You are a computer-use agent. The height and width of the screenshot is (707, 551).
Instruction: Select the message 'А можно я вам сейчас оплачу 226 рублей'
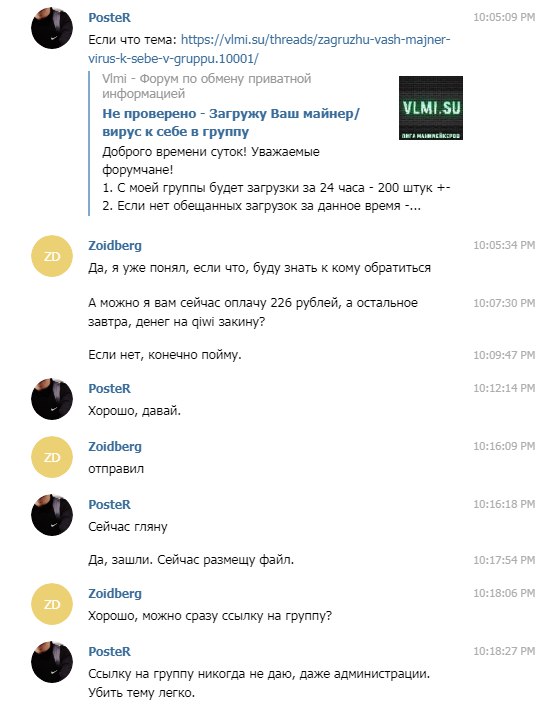pyautogui.click(x=253, y=312)
